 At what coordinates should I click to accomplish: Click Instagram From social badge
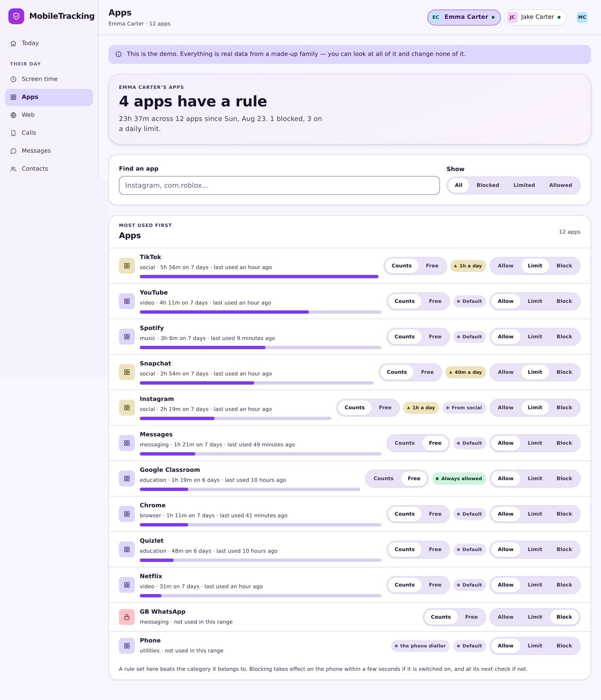[464, 408]
